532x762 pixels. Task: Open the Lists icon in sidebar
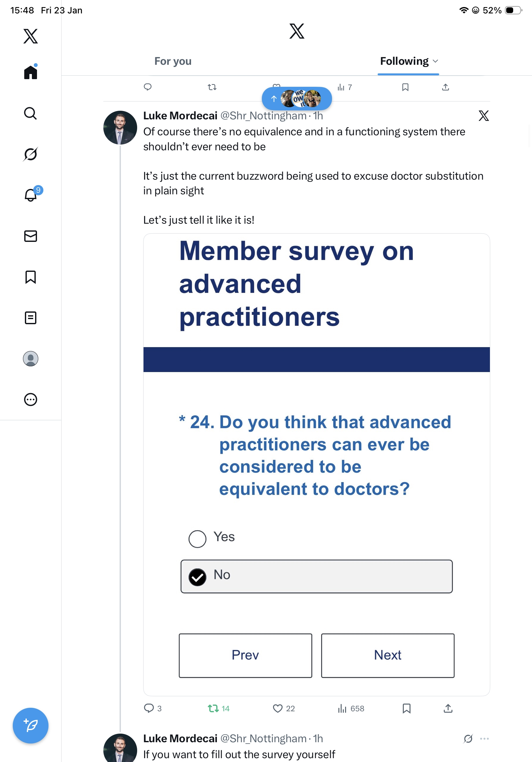[31, 317]
